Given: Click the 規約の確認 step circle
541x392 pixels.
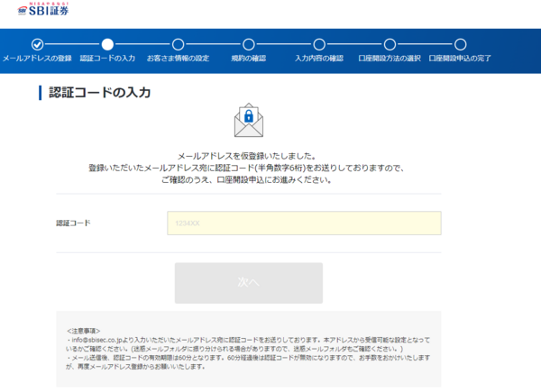Looking at the screenshot, I should 249,44.
